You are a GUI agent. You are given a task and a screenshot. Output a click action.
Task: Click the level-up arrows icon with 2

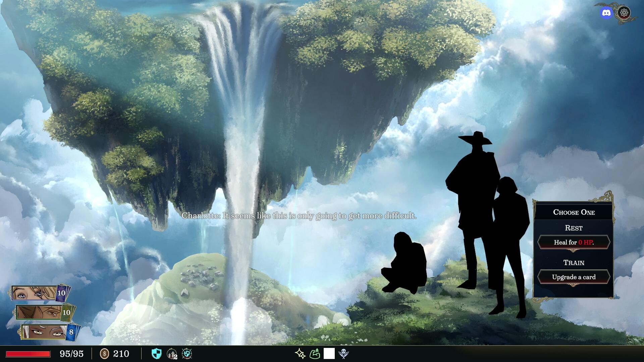(x=172, y=354)
